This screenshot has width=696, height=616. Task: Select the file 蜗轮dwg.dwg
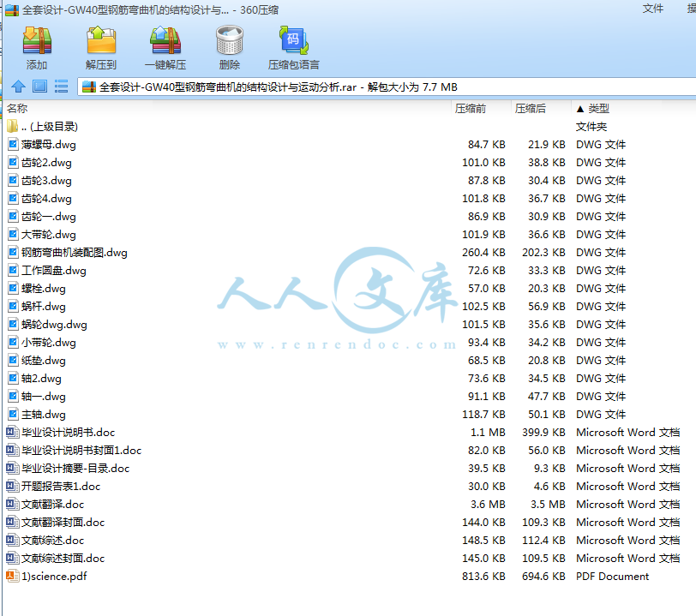click(x=54, y=325)
